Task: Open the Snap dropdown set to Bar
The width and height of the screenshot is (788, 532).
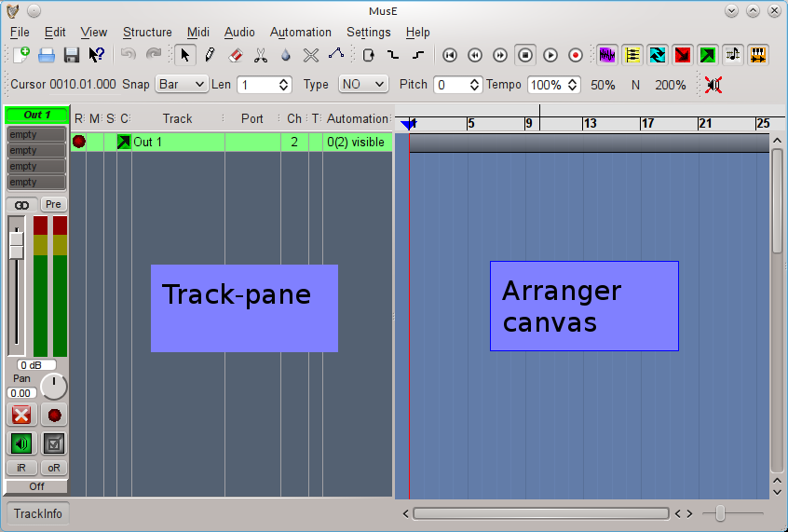Action: click(x=182, y=85)
